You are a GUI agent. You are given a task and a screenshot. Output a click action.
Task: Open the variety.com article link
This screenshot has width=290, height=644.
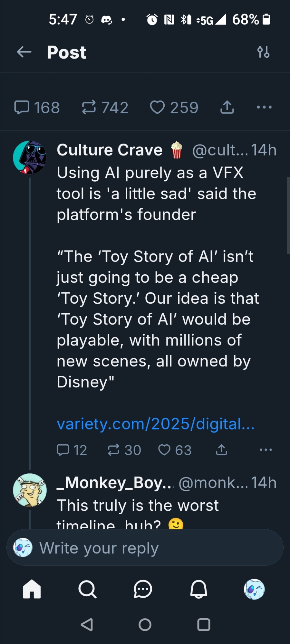coord(156,424)
